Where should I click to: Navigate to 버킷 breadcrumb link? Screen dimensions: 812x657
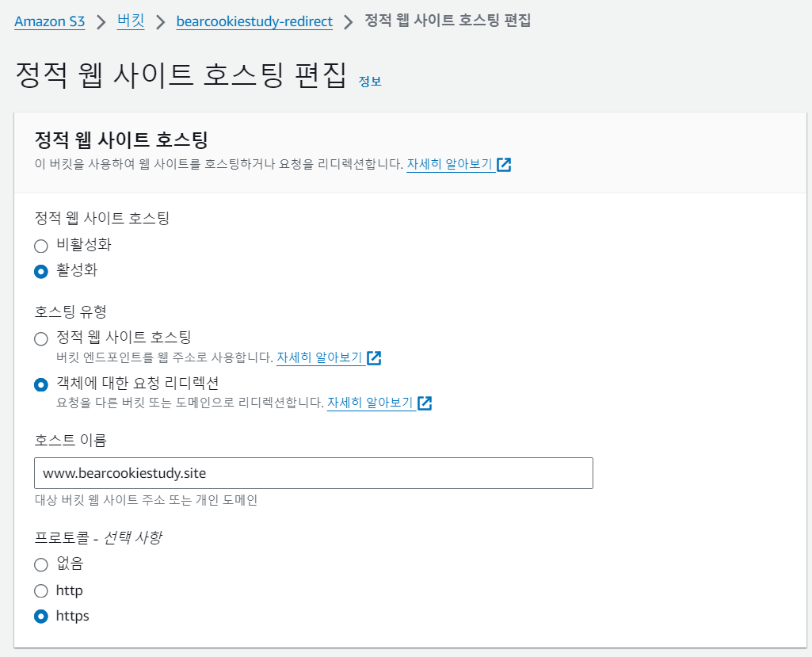(131, 21)
